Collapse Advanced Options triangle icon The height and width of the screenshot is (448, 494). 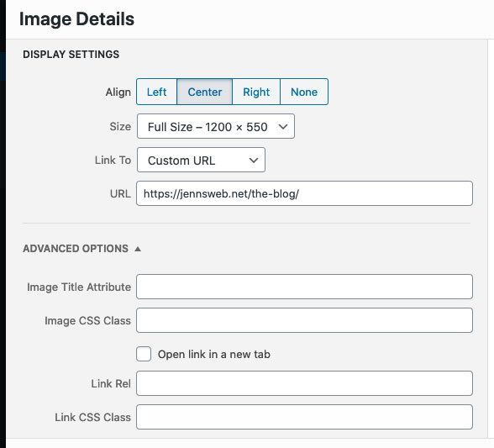click(x=138, y=249)
